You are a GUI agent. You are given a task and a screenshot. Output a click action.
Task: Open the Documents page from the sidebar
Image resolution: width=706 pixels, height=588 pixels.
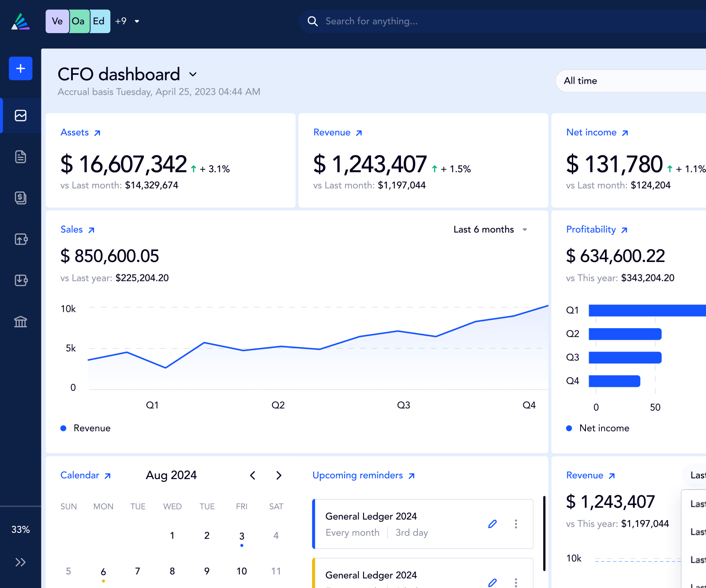click(x=20, y=157)
